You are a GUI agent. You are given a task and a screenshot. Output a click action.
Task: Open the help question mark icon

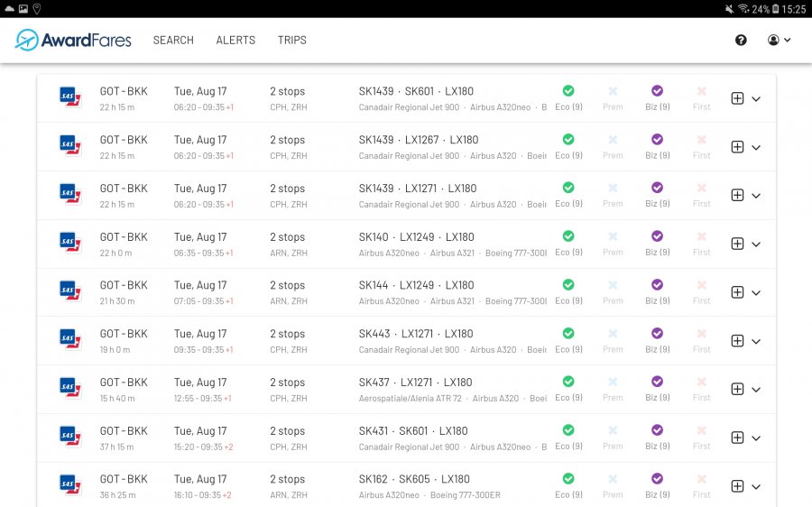(x=741, y=40)
